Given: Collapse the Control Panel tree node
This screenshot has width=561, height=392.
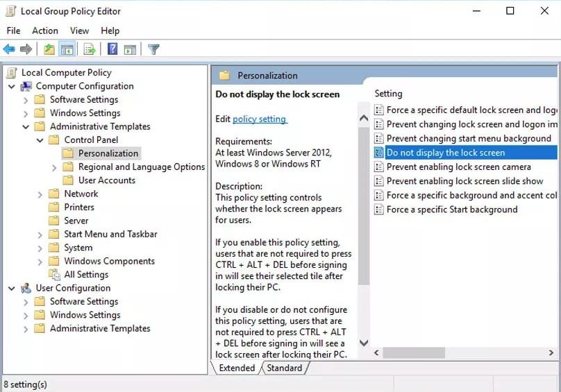Looking at the screenshot, I should [x=40, y=140].
